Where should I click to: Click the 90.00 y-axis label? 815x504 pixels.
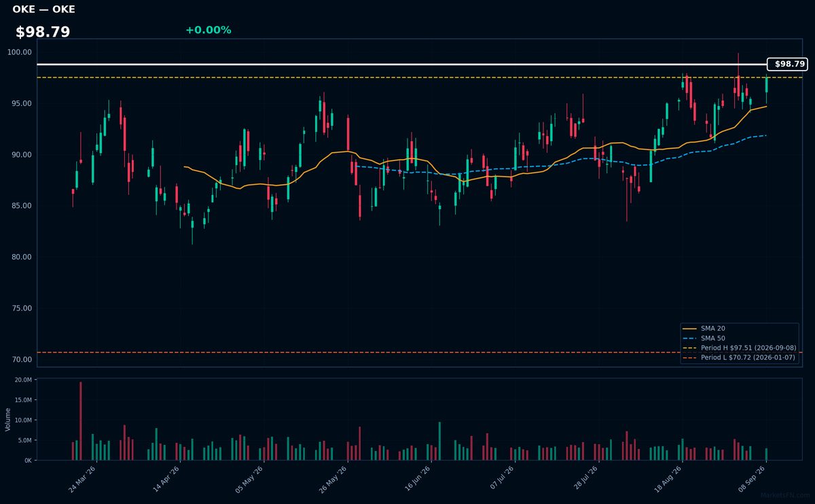[22, 154]
